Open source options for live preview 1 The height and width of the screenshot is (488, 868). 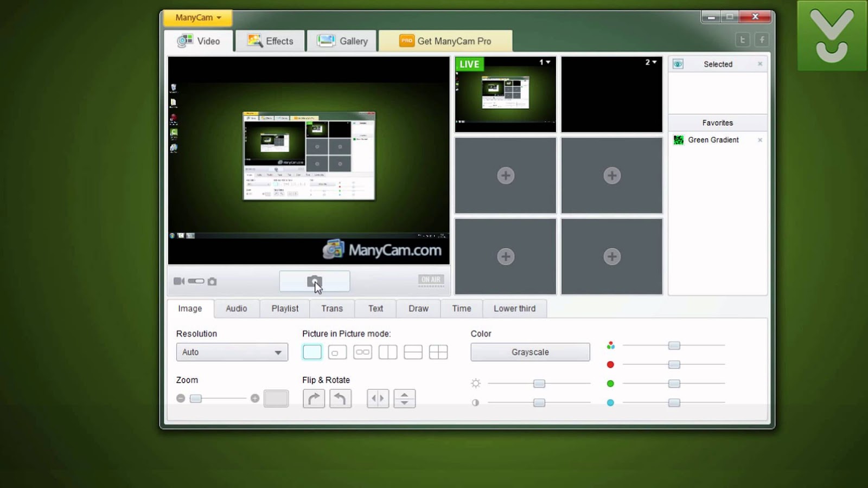pos(545,62)
